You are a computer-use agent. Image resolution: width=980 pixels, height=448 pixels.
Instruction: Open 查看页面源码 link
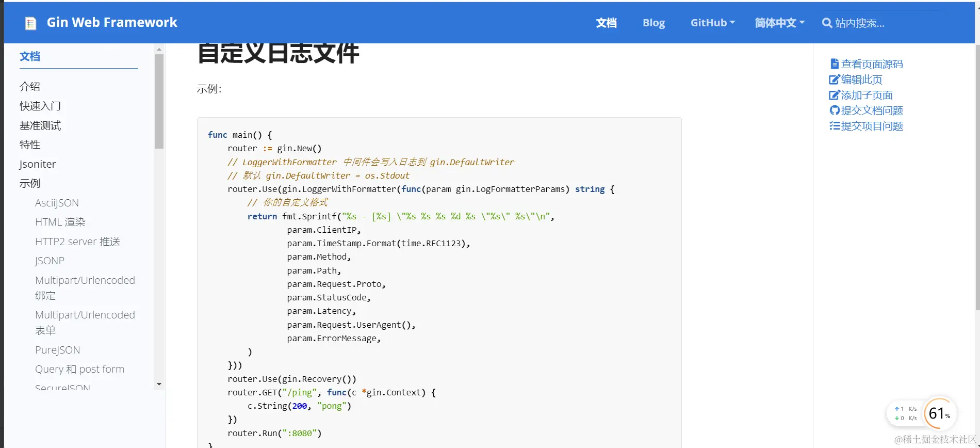coord(872,64)
